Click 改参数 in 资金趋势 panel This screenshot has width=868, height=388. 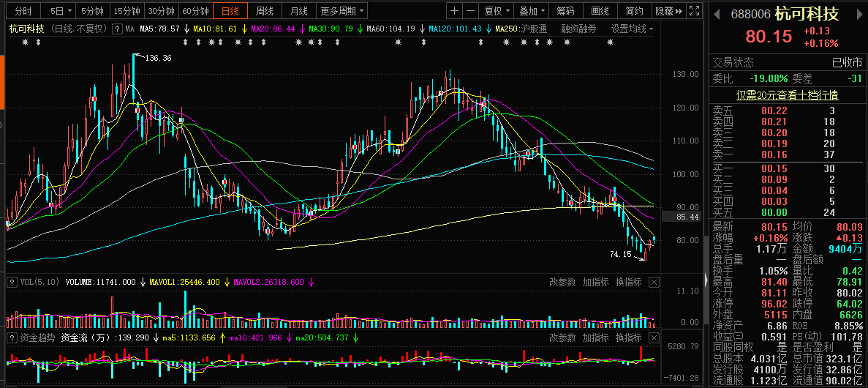pos(562,337)
